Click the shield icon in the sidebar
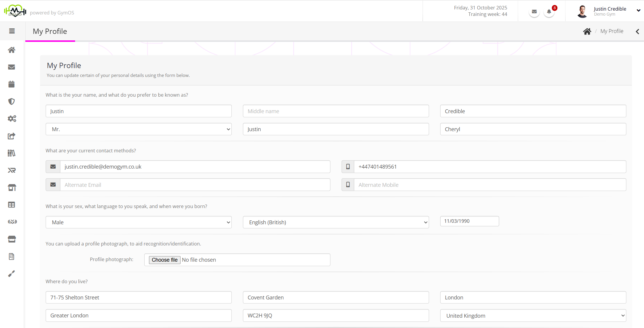644x328 pixels. point(11,101)
